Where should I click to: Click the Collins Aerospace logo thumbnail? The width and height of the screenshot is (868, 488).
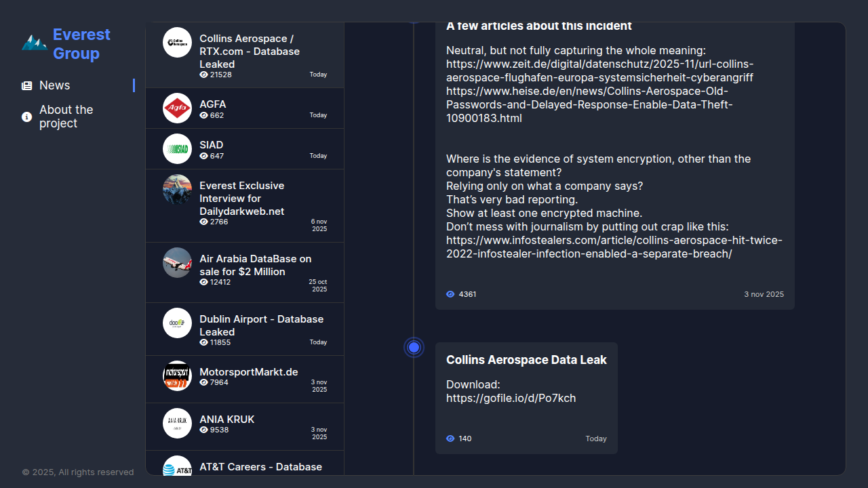[177, 43]
